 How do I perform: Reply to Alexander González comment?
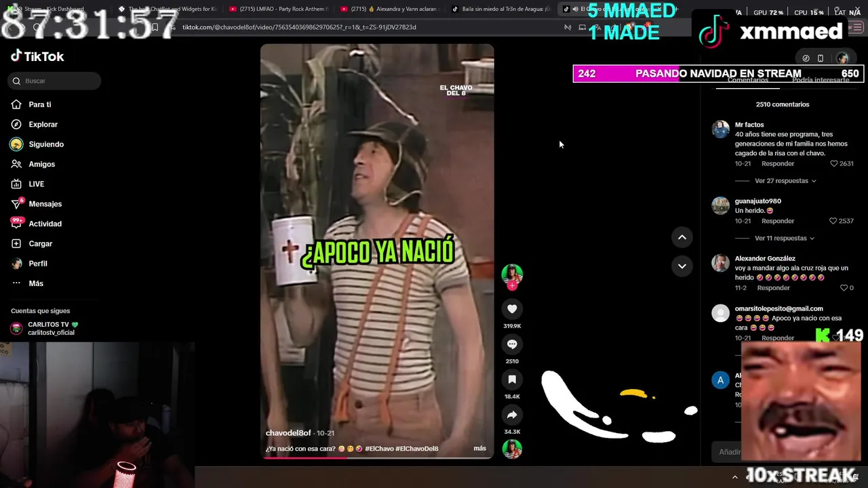pos(773,288)
